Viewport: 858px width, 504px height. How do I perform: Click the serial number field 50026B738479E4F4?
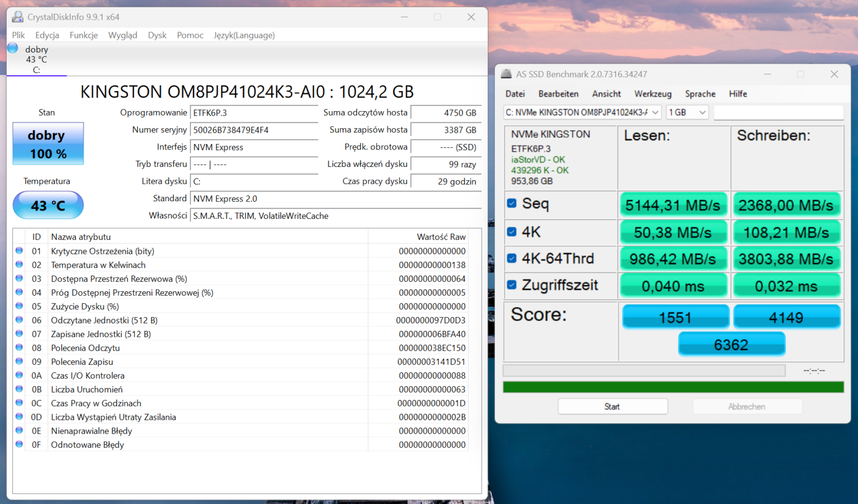click(254, 130)
